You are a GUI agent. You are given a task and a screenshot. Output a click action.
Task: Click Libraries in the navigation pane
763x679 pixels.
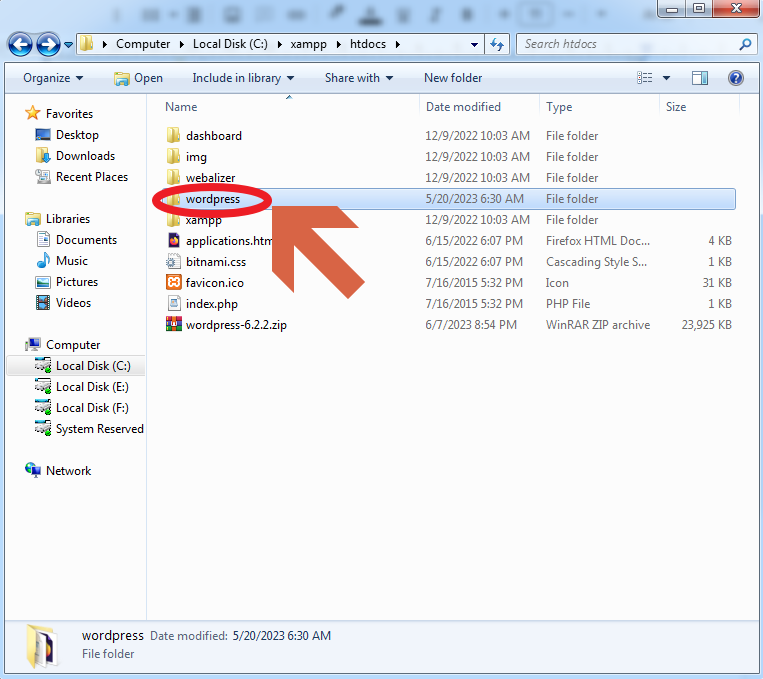click(x=68, y=219)
